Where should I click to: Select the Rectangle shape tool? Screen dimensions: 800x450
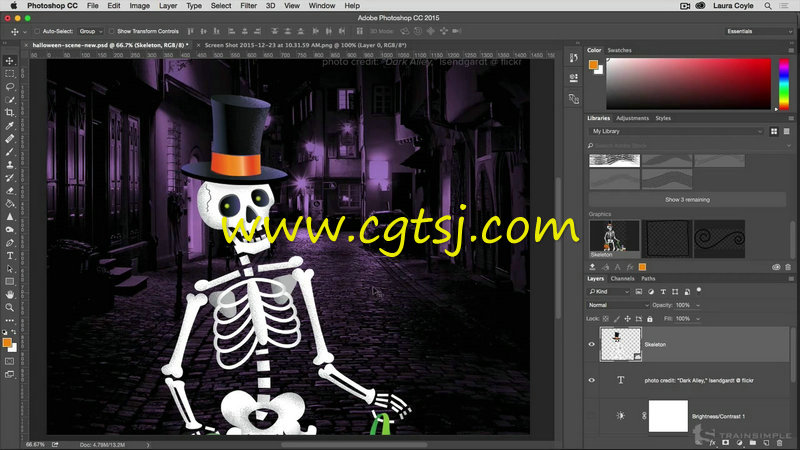pyautogui.click(x=10, y=282)
